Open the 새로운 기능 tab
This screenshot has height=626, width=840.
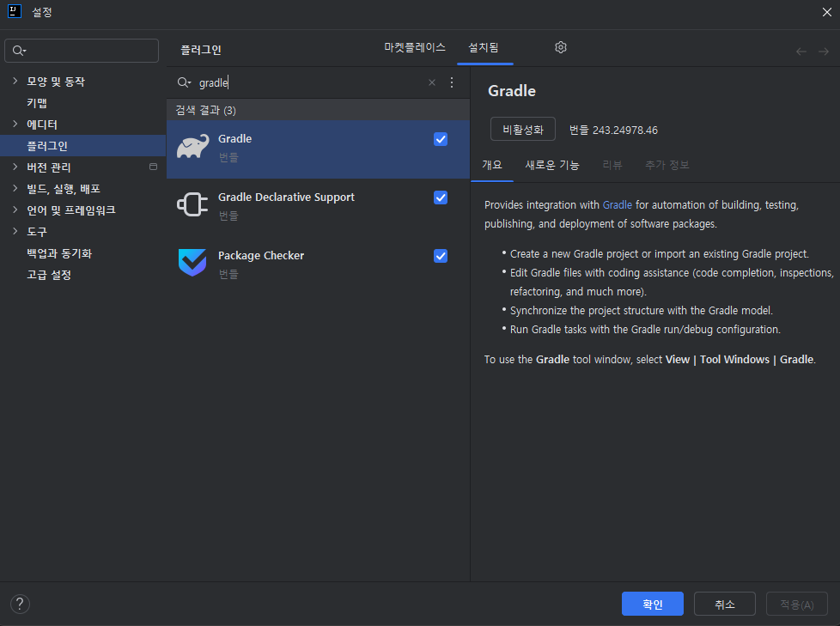point(552,165)
